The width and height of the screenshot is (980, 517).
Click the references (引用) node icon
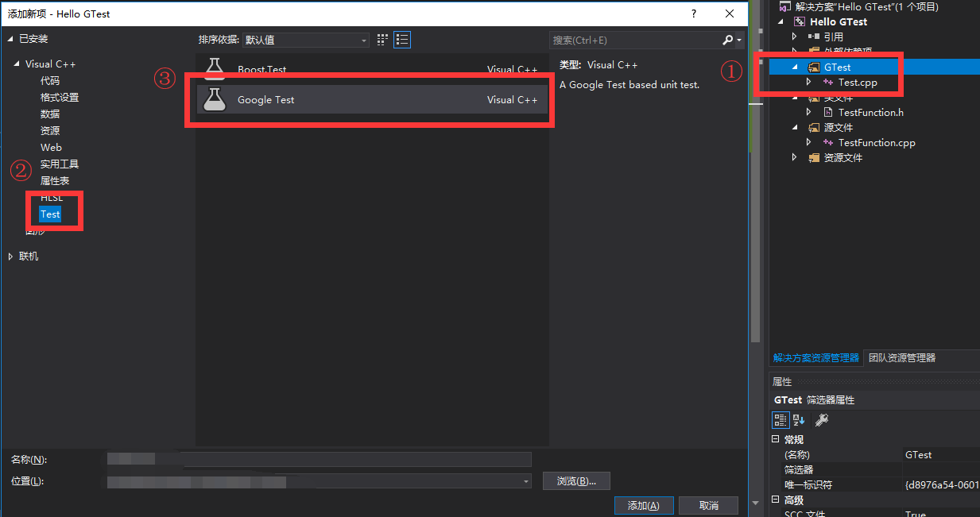point(814,37)
